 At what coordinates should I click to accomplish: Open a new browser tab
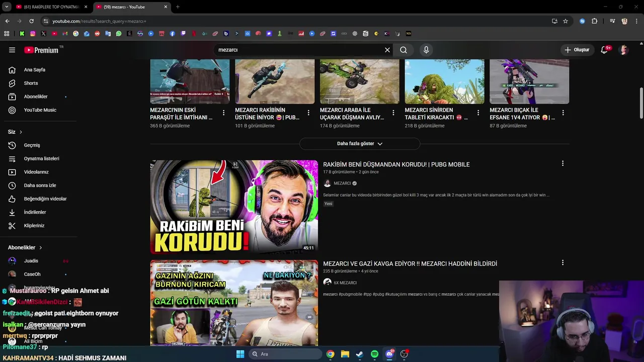(178, 7)
